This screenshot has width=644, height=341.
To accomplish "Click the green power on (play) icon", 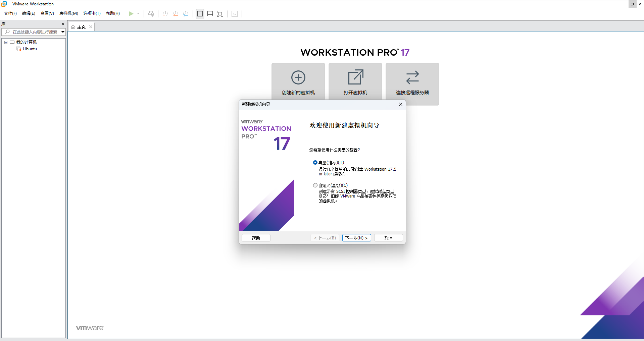I will (x=131, y=14).
